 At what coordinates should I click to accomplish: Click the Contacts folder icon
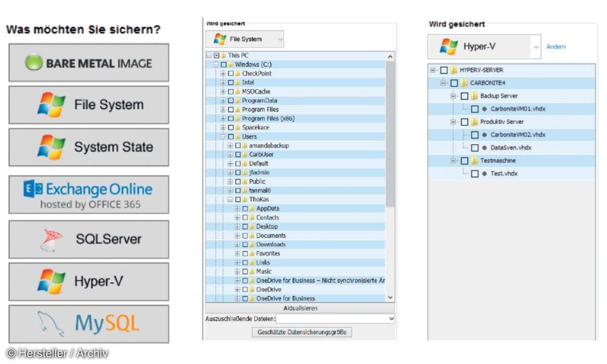coord(252,217)
